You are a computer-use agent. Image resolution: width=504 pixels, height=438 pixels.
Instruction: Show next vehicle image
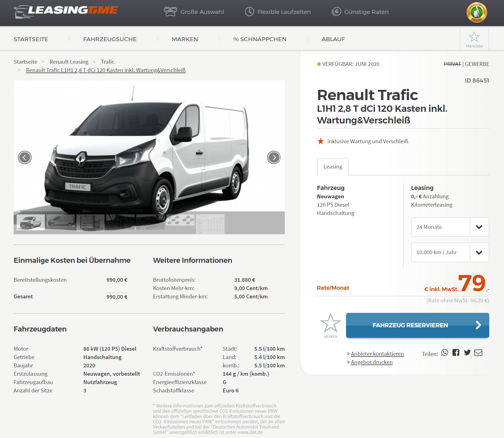[274, 158]
